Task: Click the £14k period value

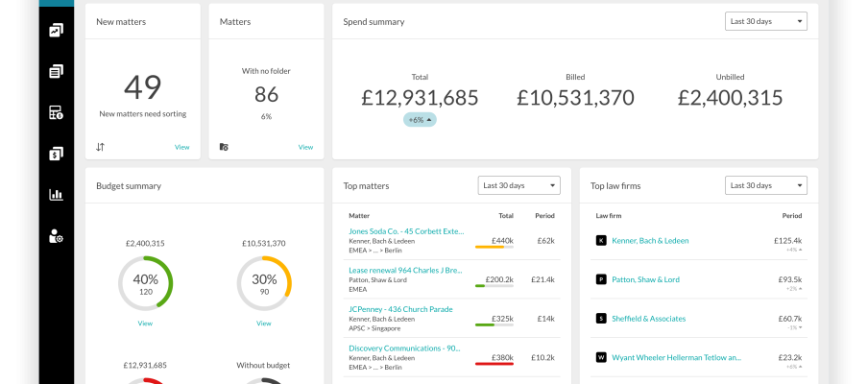Action: 545,319
